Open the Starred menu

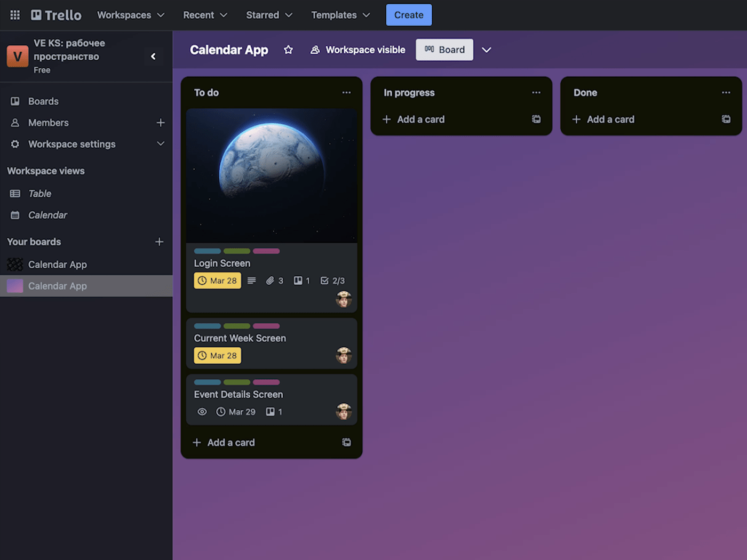tap(269, 15)
